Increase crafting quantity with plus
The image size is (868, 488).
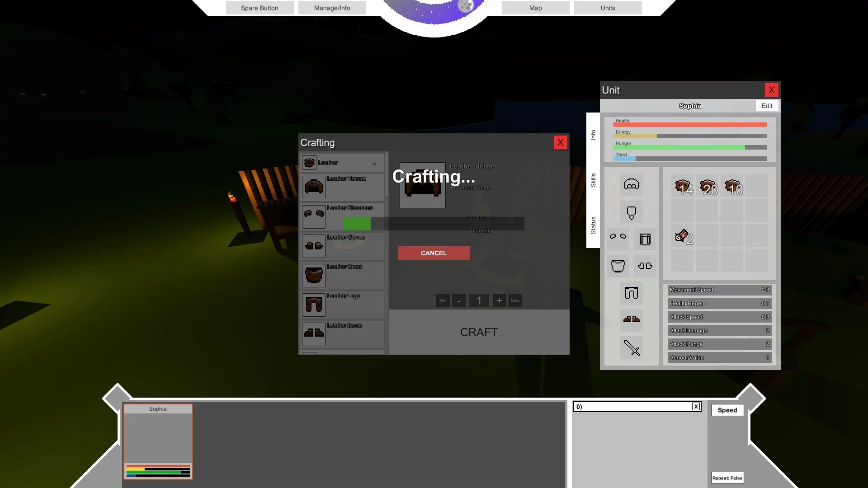tap(499, 300)
